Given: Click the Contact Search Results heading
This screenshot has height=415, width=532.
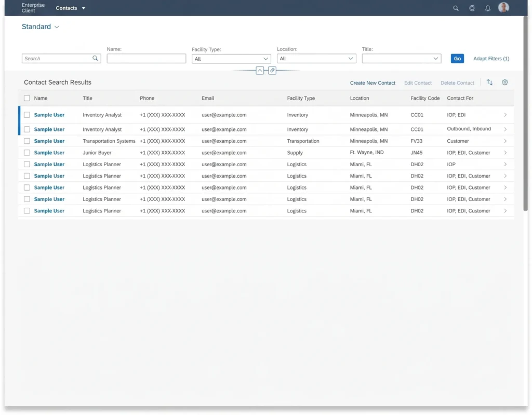Looking at the screenshot, I should pos(57,83).
